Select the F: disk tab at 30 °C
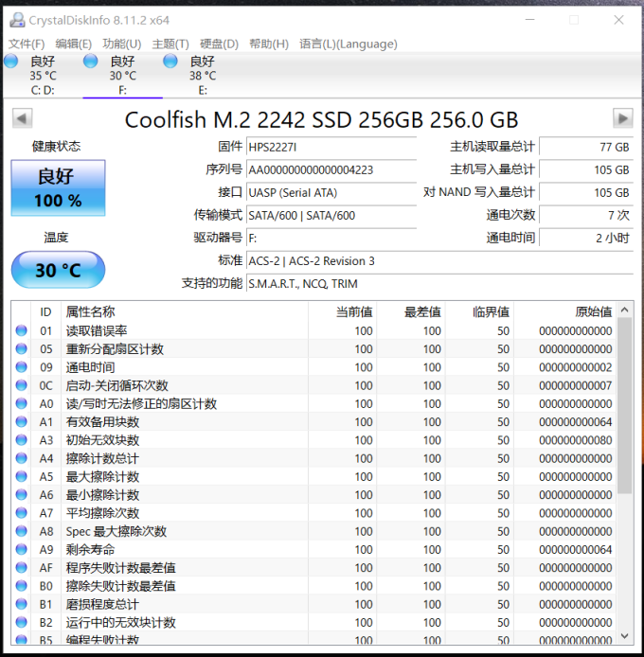644x657 pixels. click(x=122, y=76)
